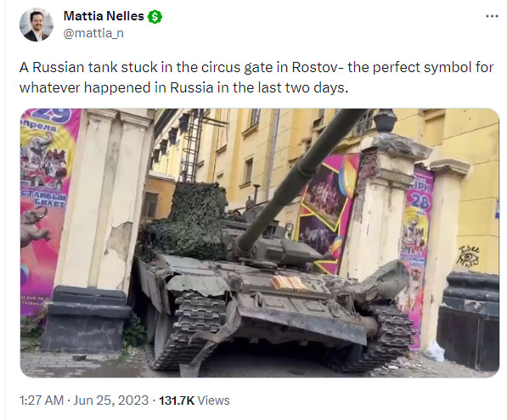This screenshot has height=420, width=507.
Task: Click the 1:27 AM timestamp
Action: 42,400
